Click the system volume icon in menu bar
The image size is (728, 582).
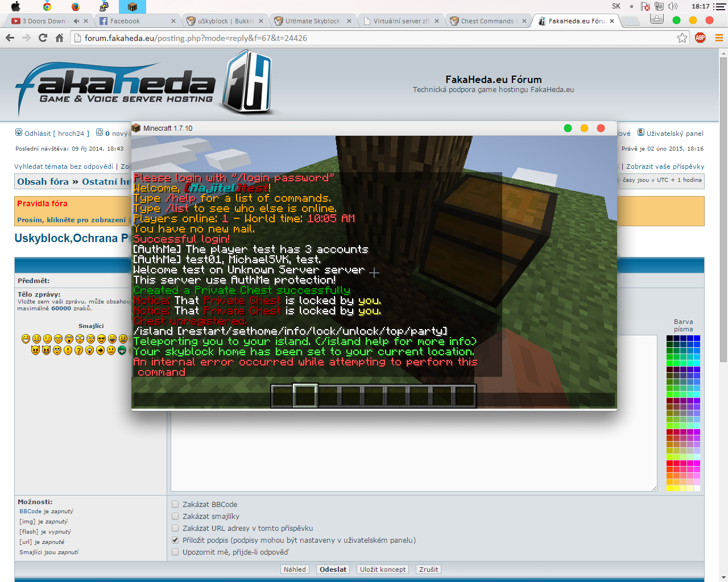click(x=673, y=6)
